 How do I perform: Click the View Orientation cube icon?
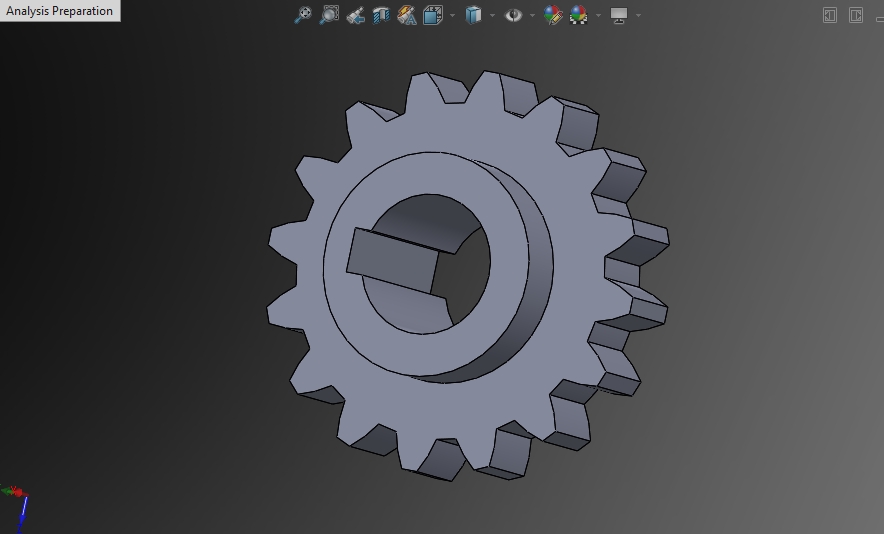tap(433, 15)
